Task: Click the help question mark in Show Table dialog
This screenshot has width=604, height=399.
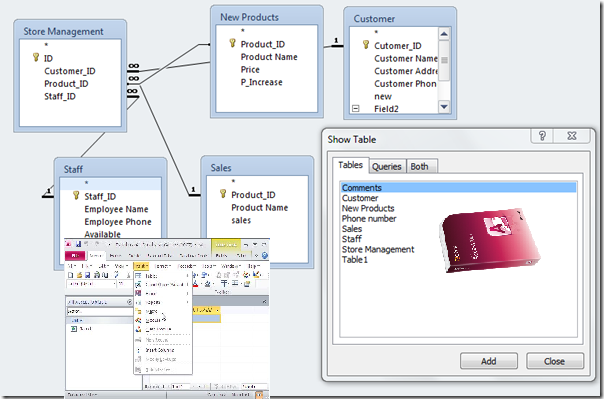Action: 542,136
